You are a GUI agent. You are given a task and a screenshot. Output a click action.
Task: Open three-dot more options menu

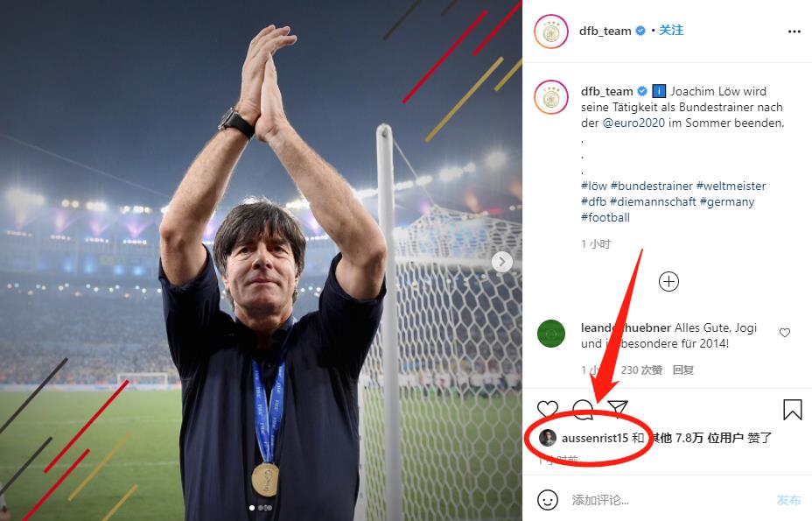point(794,32)
